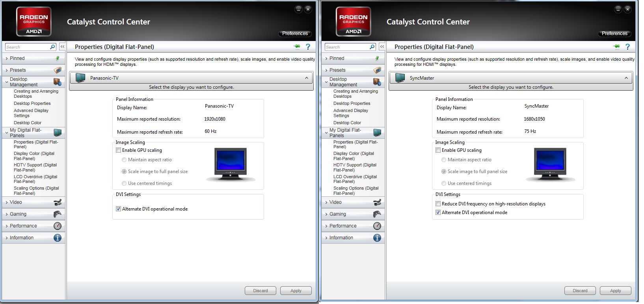Open Desktop Properties in Panasonic-TV window sidebar

[x=32, y=103]
